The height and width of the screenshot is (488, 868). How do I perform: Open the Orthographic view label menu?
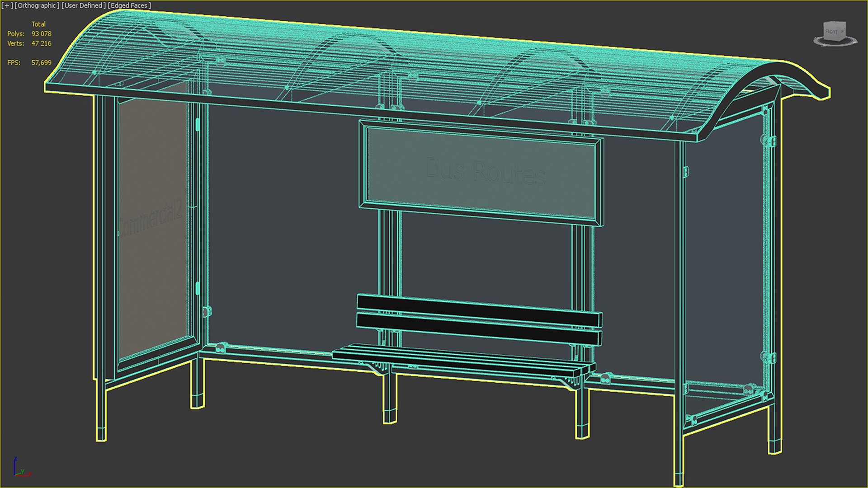point(37,5)
